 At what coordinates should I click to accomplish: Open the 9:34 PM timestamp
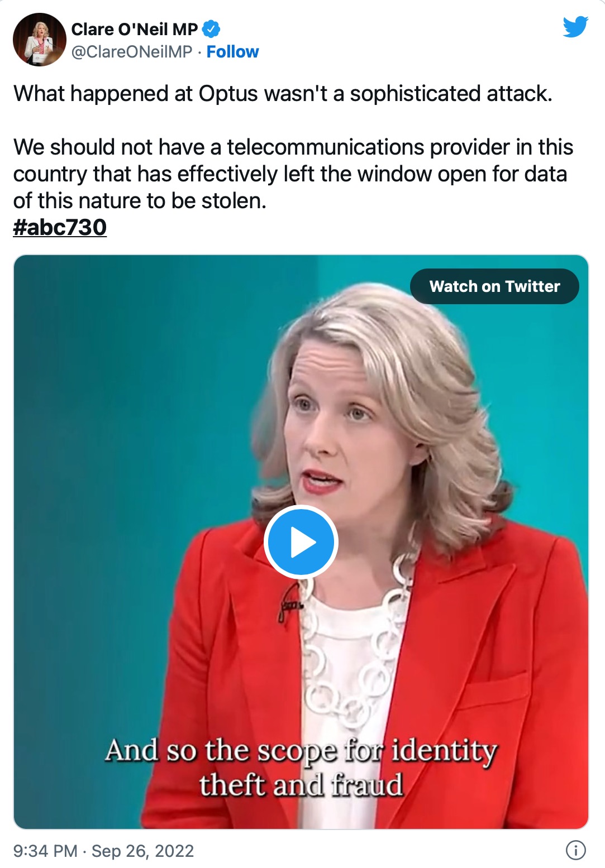tap(45, 851)
